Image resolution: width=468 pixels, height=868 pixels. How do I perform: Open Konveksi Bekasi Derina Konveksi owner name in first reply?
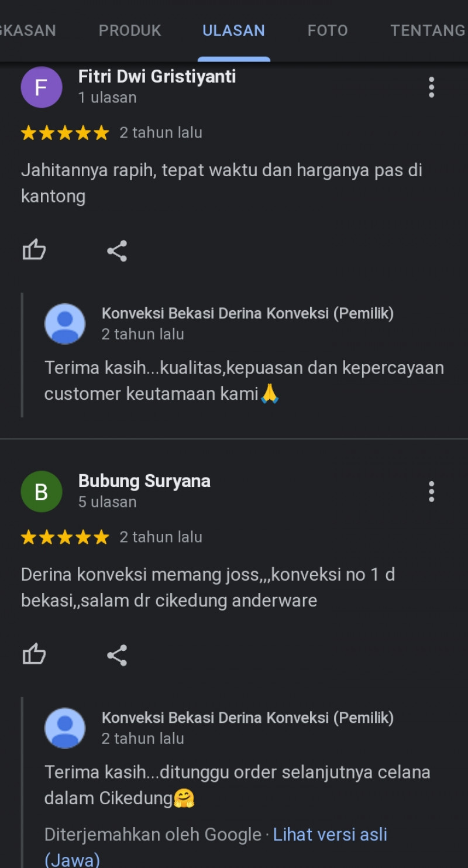247,314
